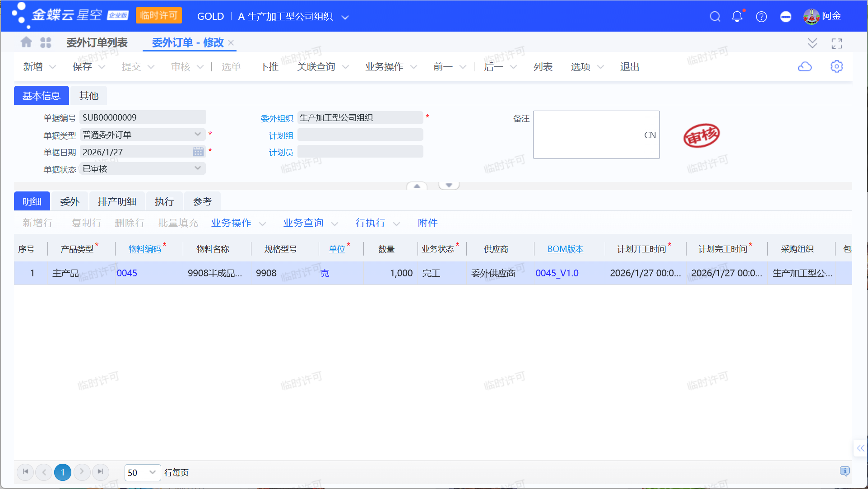Expand side panel with double chevron

(860, 448)
